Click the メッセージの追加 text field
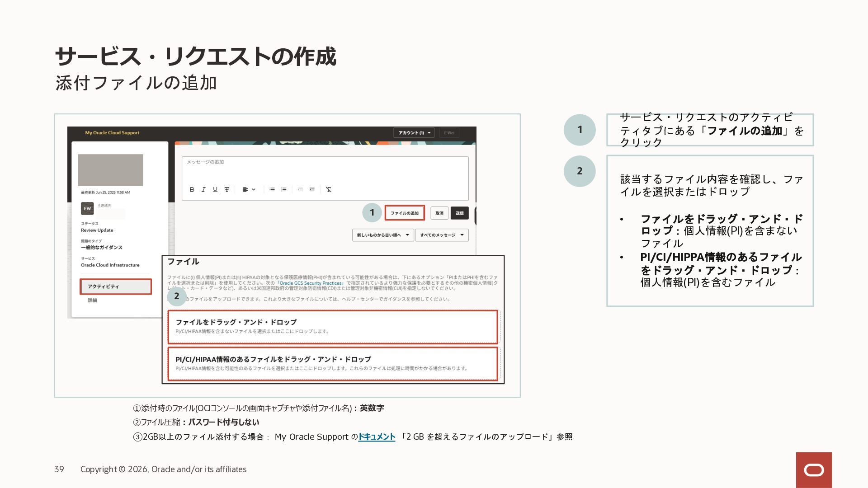Image resolution: width=868 pixels, height=488 pixels. 325,169
